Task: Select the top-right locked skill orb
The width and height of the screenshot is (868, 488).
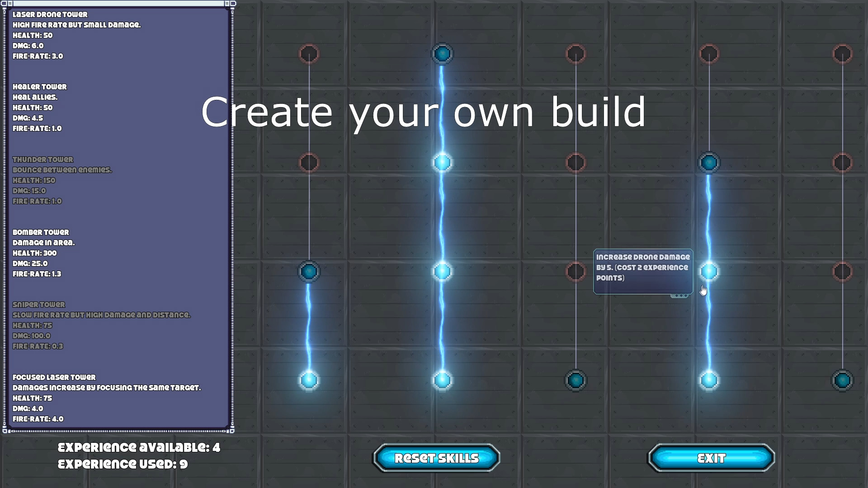Action: 843,53
